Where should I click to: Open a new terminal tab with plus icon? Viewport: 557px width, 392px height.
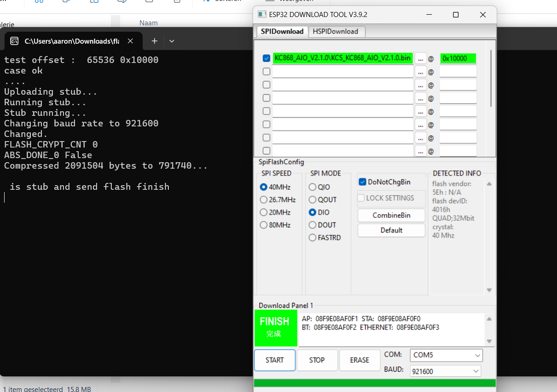[x=155, y=41]
